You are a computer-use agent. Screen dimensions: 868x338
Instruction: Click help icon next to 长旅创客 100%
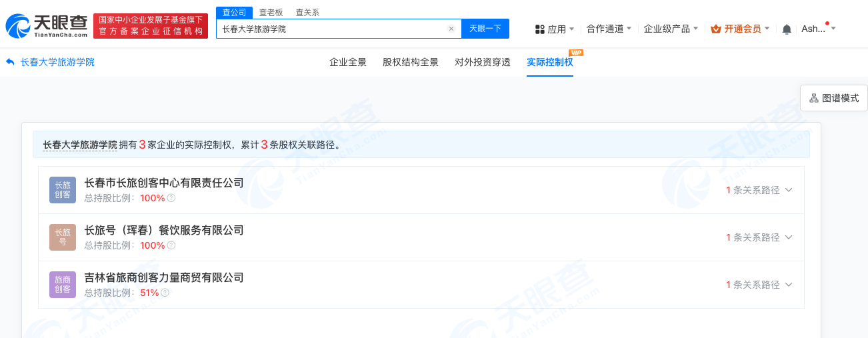171,198
